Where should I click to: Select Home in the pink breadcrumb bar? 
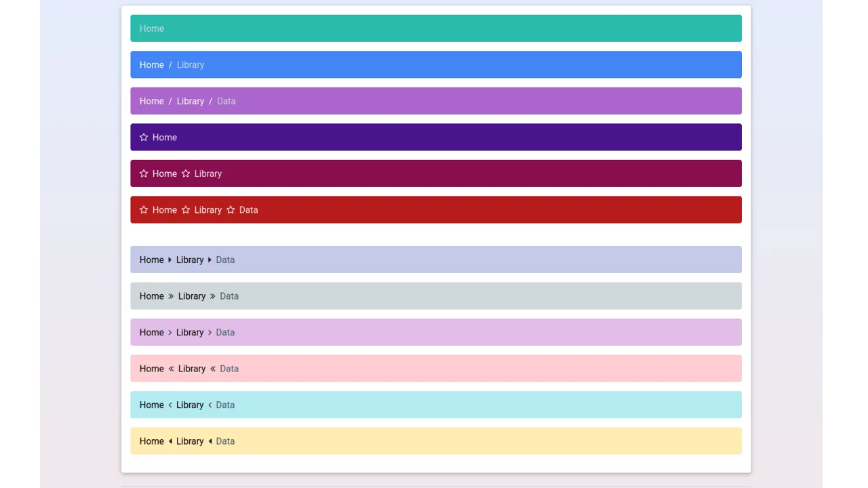click(x=151, y=368)
